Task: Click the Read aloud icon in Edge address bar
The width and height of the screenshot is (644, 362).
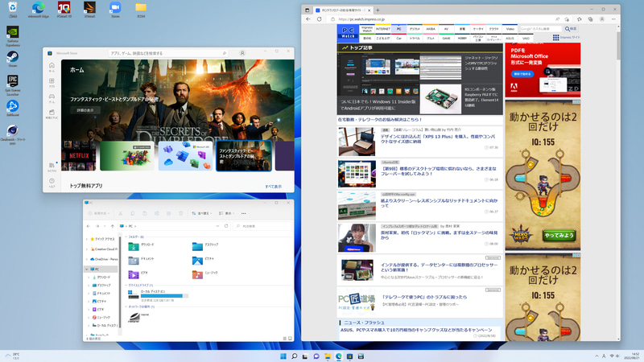Action: coord(557,19)
